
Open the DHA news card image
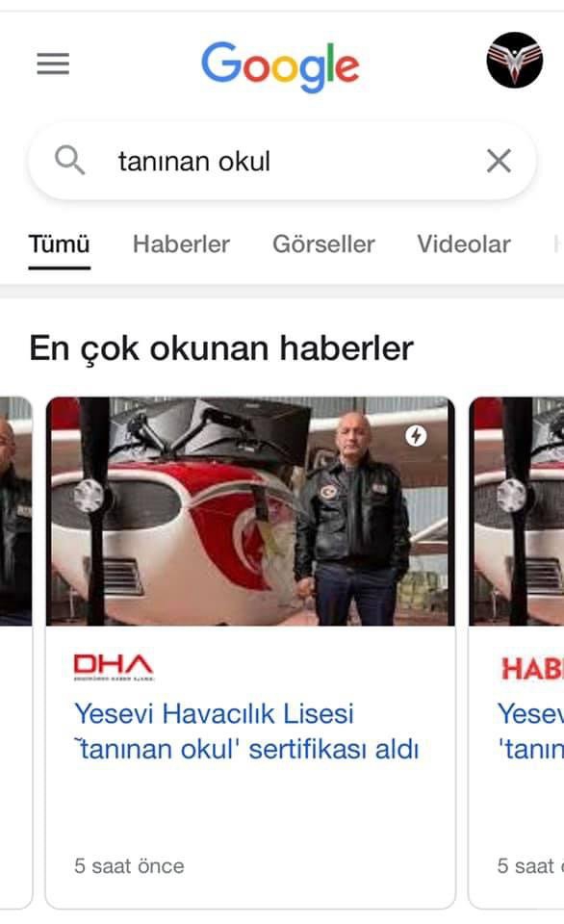pyautogui.click(x=250, y=511)
